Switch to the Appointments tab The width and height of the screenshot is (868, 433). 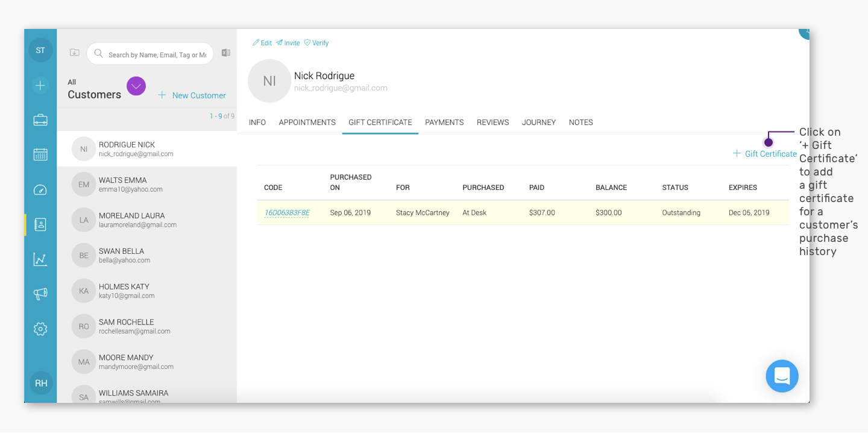[x=307, y=122]
